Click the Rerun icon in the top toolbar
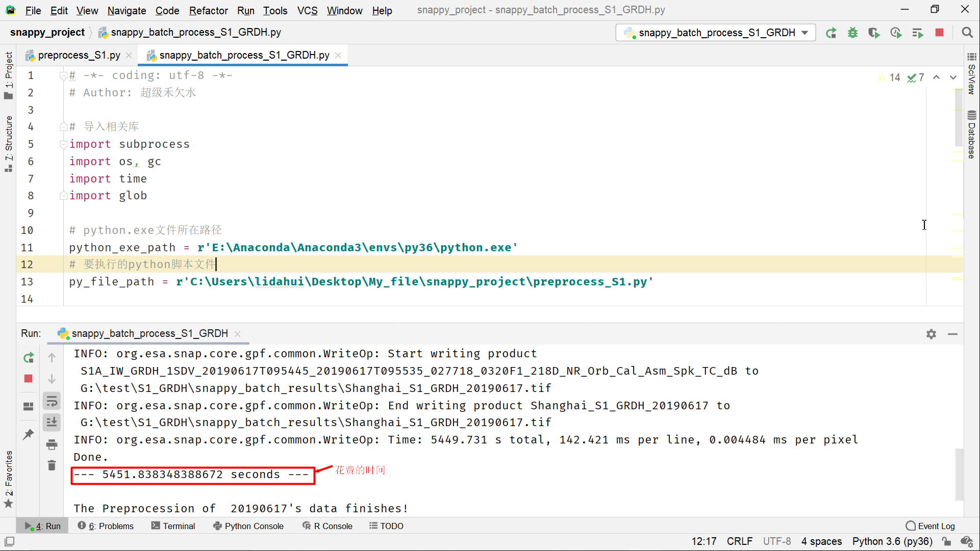 [x=831, y=33]
